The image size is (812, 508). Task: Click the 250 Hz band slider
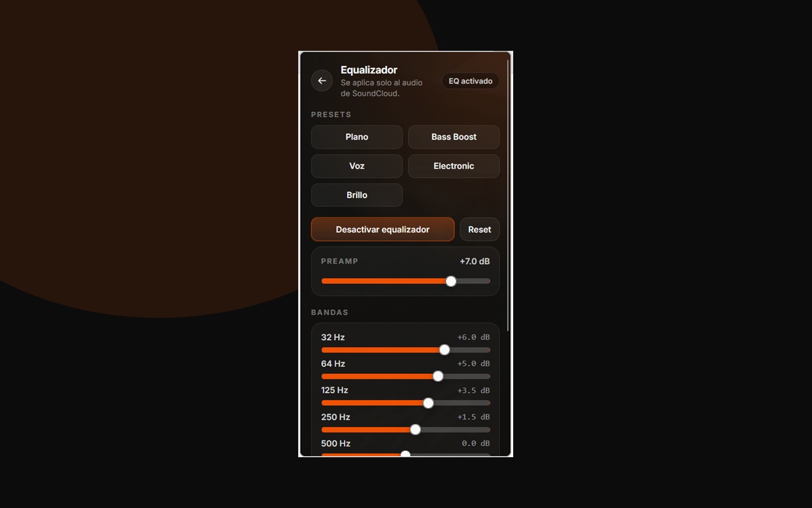[405, 430]
